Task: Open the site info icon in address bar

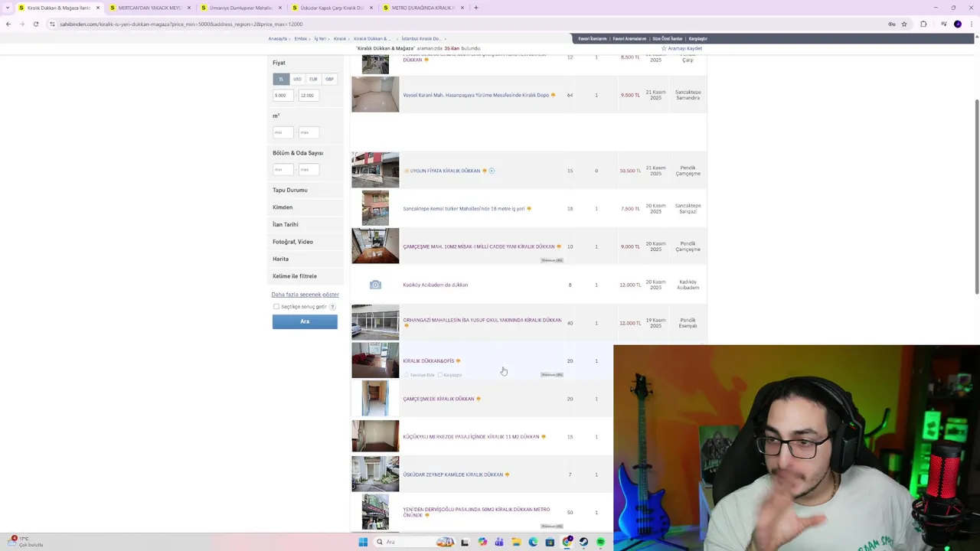Action: [52, 24]
